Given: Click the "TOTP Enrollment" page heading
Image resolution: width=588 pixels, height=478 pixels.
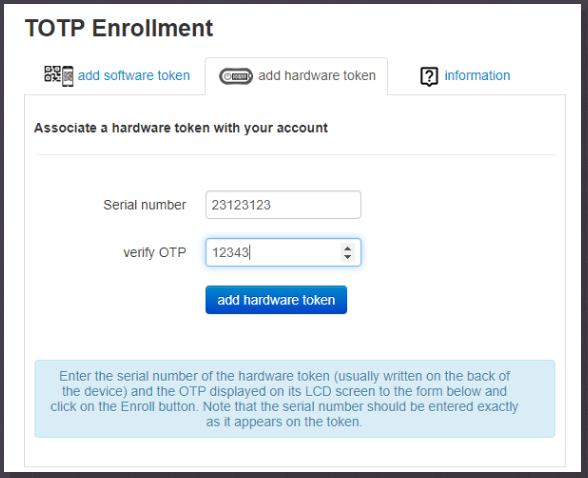Looking at the screenshot, I should pyautogui.click(x=119, y=28).
